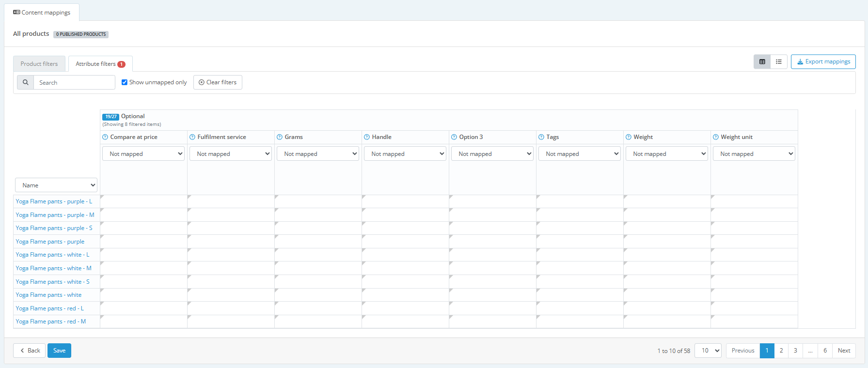Open Yoga Flame pants - white product
868x368 pixels.
[x=48, y=295]
